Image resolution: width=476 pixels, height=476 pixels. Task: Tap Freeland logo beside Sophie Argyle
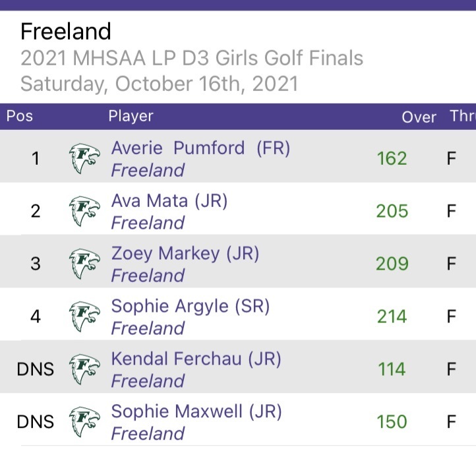(84, 316)
